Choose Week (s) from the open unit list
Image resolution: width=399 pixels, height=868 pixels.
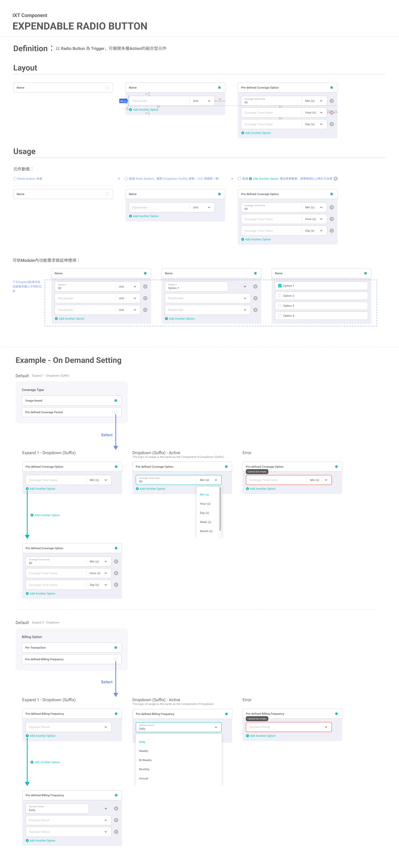pyautogui.click(x=205, y=522)
